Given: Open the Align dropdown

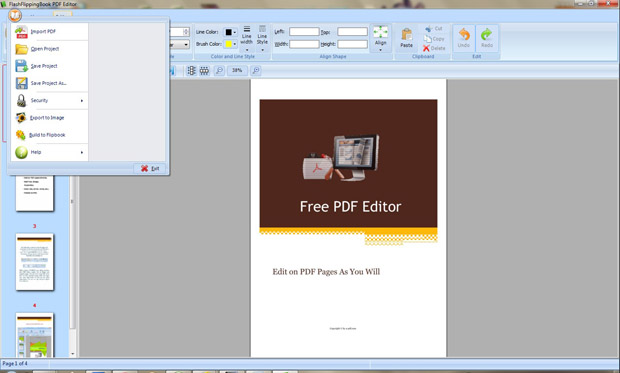Looking at the screenshot, I should (380, 38).
